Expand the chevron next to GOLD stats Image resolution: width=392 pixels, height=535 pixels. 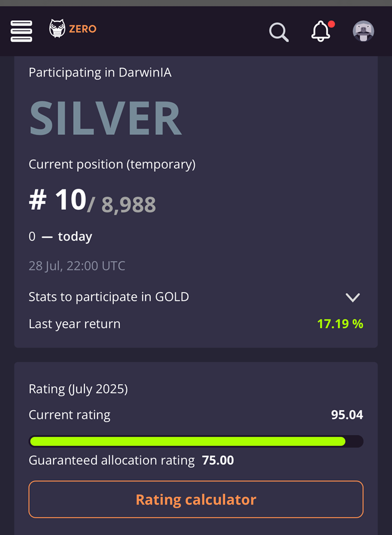click(353, 297)
